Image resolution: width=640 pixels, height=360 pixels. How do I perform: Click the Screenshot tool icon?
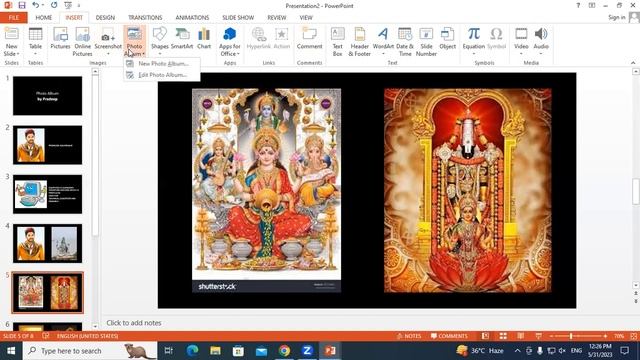108,34
